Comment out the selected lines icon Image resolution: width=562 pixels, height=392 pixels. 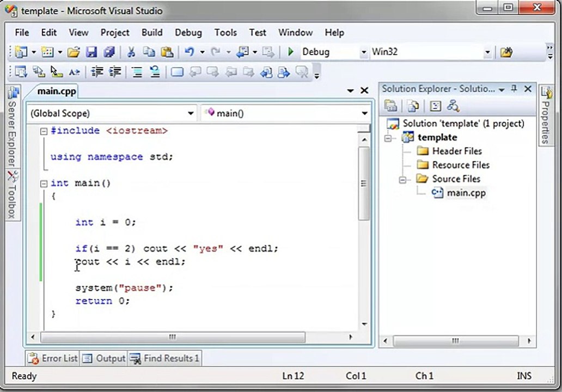click(x=137, y=72)
